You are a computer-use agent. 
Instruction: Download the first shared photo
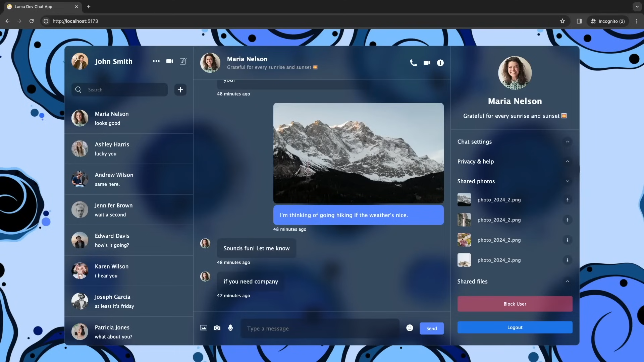pos(567,200)
